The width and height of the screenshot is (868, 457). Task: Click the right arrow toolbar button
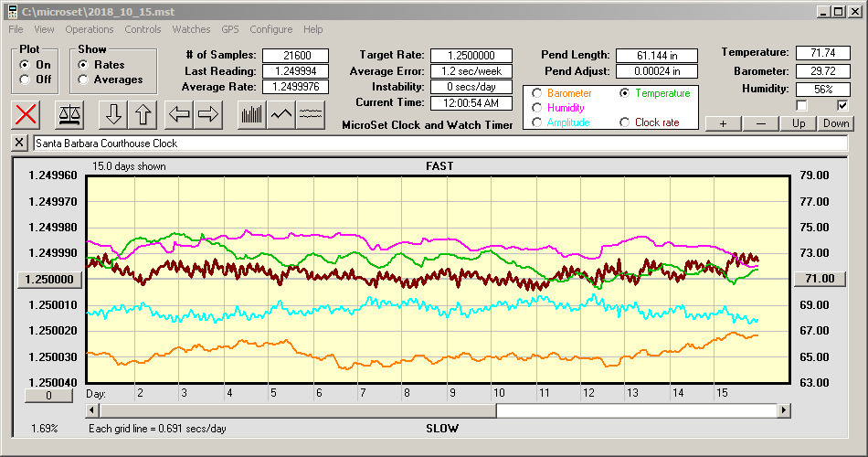(208, 114)
